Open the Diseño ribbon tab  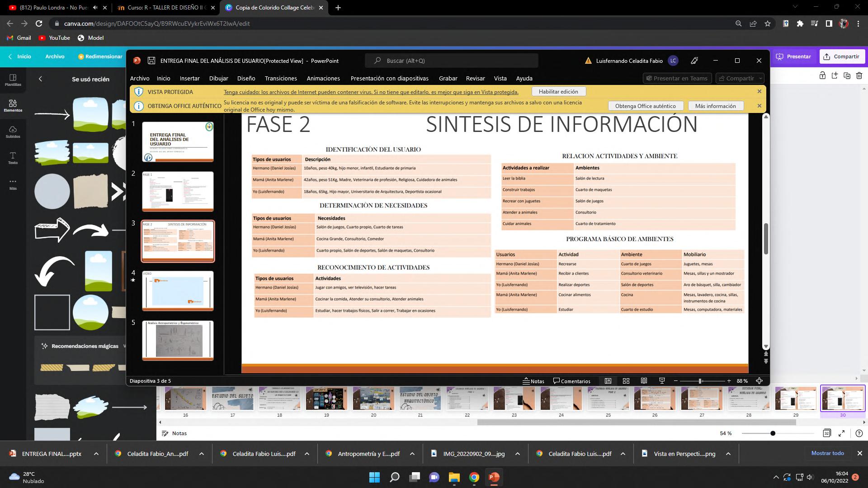[246, 78]
